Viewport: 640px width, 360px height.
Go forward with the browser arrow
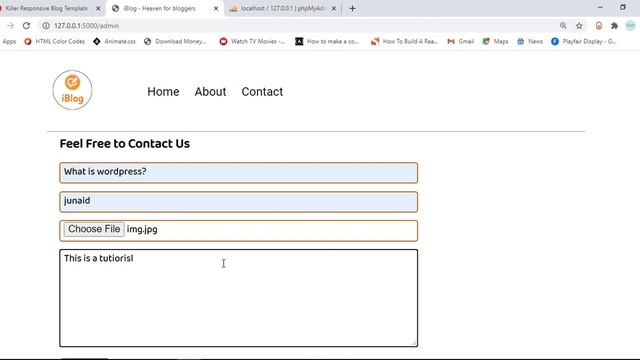click(x=10, y=26)
